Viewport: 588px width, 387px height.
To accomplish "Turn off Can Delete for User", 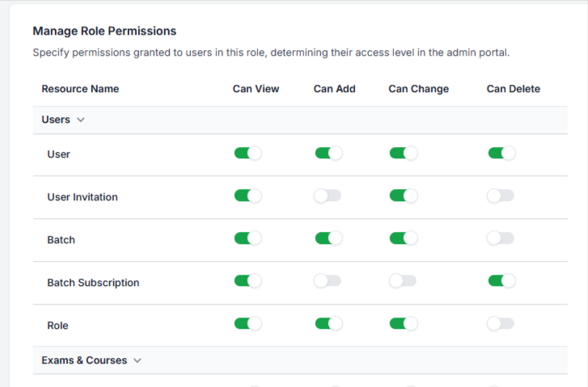I will pos(501,154).
